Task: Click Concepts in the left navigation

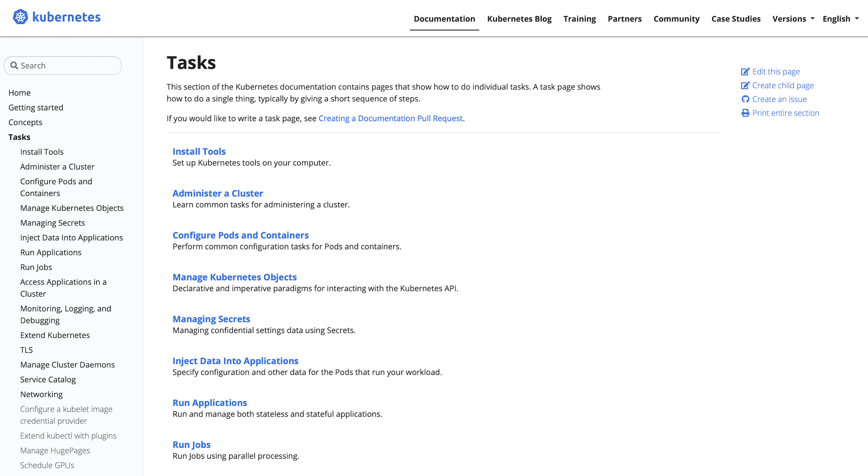Action: pos(25,122)
